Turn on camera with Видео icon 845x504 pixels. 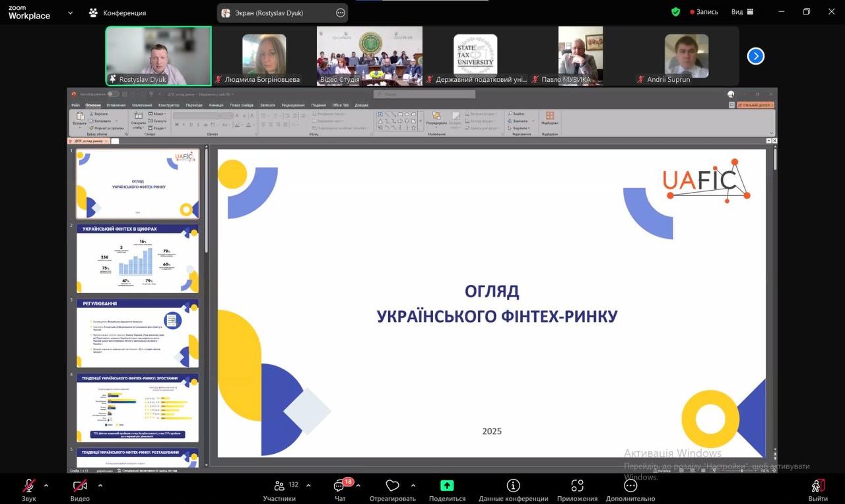click(80, 486)
